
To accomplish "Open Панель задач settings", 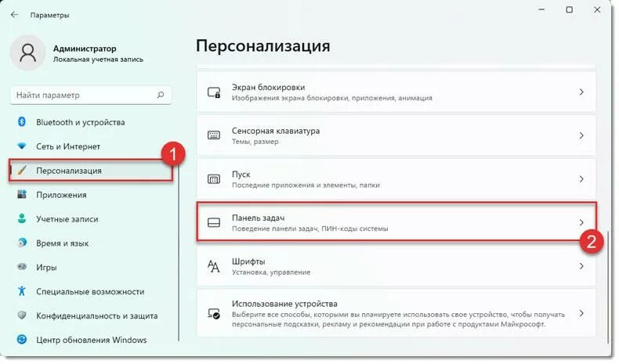I will click(396, 222).
